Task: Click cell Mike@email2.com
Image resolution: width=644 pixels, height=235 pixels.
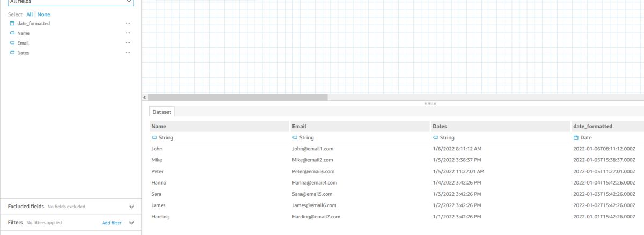Action: 312,160
